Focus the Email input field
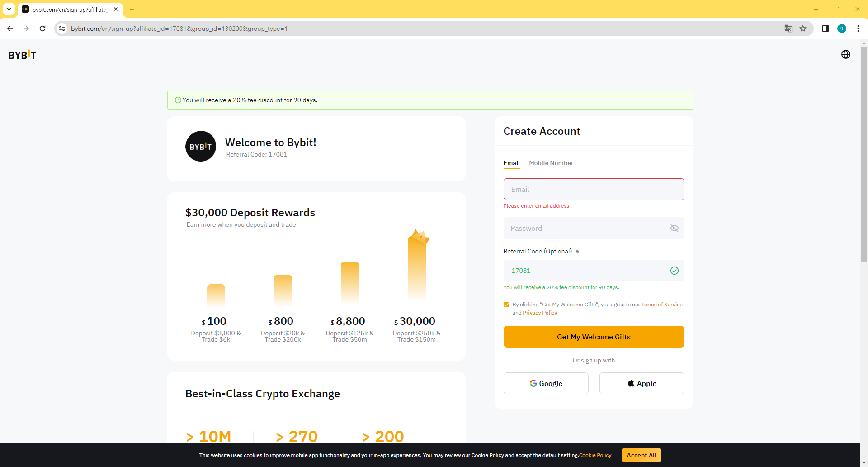 pyautogui.click(x=594, y=189)
